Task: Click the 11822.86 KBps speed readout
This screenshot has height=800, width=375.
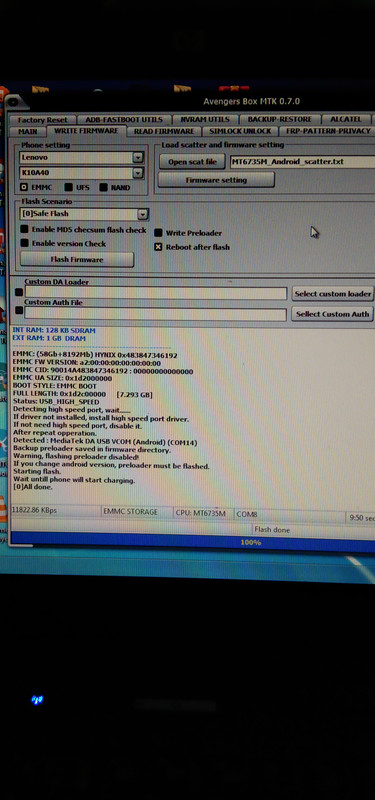Action: (x=34, y=510)
